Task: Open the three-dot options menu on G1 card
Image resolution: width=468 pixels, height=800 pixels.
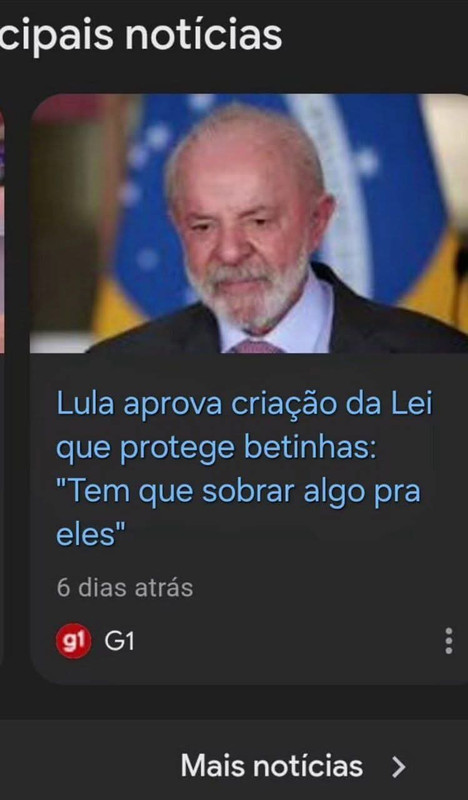Action: [x=448, y=640]
